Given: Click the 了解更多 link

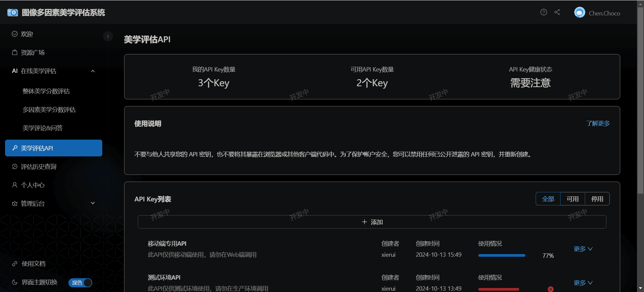Looking at the screenshot, I should click(598, 124).
